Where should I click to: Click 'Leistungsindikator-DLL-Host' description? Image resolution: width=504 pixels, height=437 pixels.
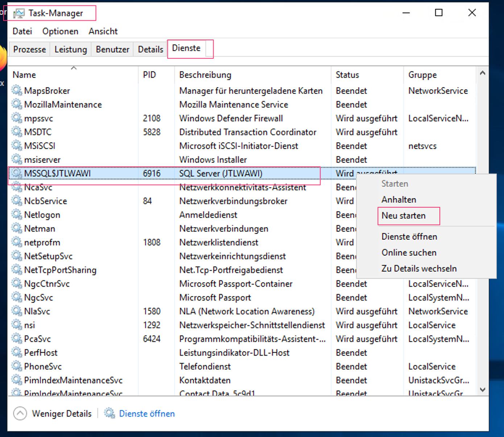coord(234,353)
